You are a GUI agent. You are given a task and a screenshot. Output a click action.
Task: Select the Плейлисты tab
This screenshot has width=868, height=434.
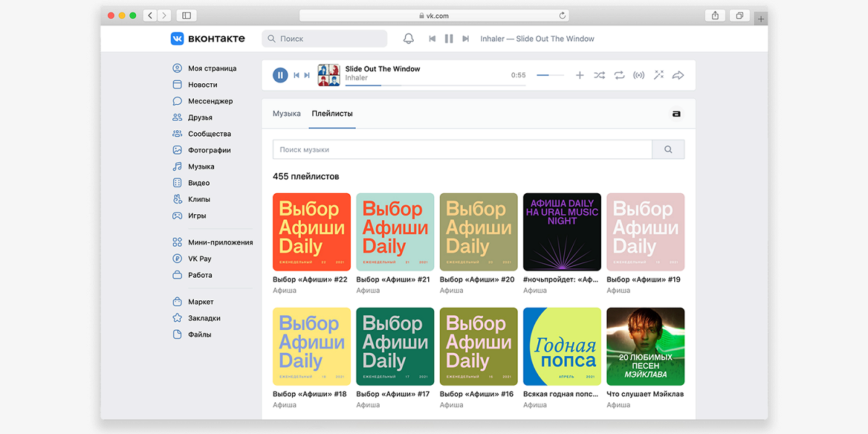point(332,114)
